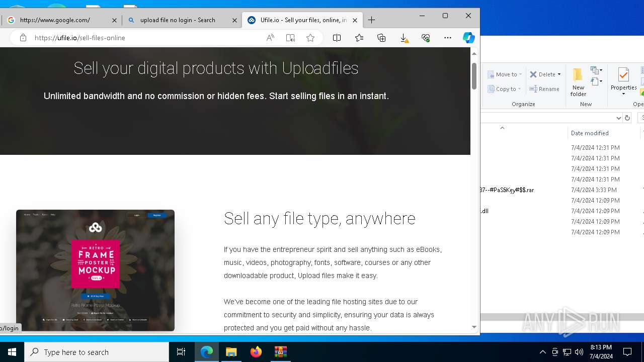The image size is (644, 362).
Task: Close the Ufile.io tab
Action: tap(355, 20)
